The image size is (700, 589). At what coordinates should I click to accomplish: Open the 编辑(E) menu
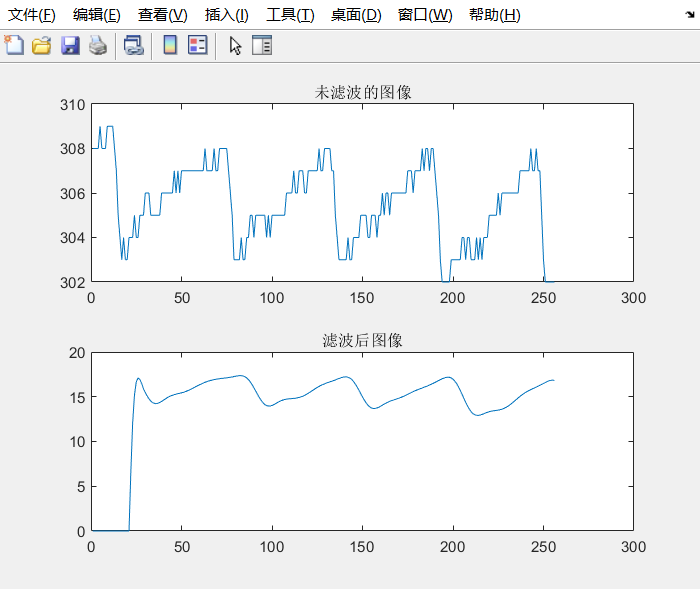tap(96, 15)
